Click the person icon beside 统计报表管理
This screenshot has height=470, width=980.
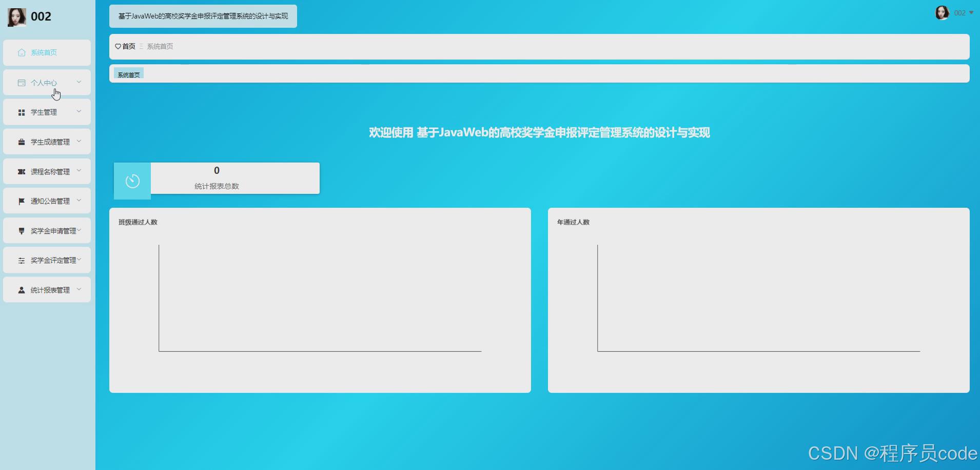point(22,290)
